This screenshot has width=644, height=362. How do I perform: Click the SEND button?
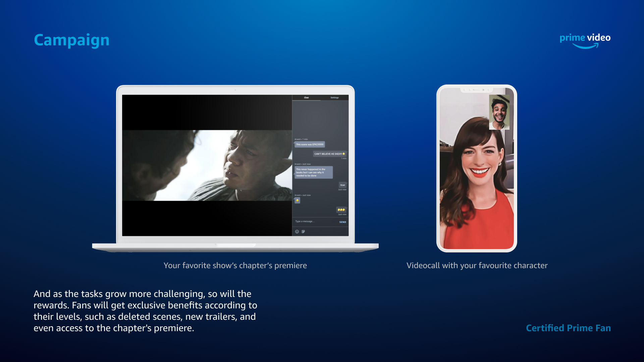[x=342, y=222]
